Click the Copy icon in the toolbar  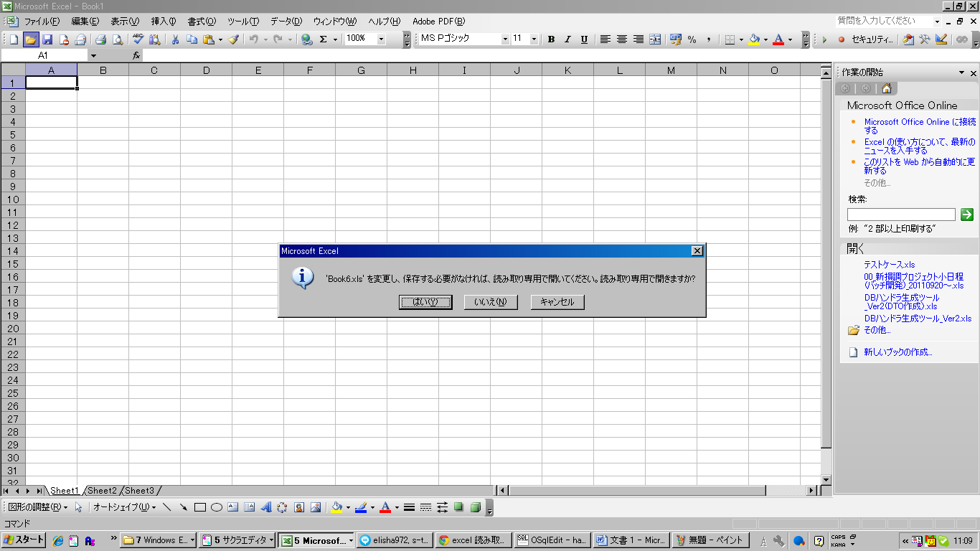192,39
